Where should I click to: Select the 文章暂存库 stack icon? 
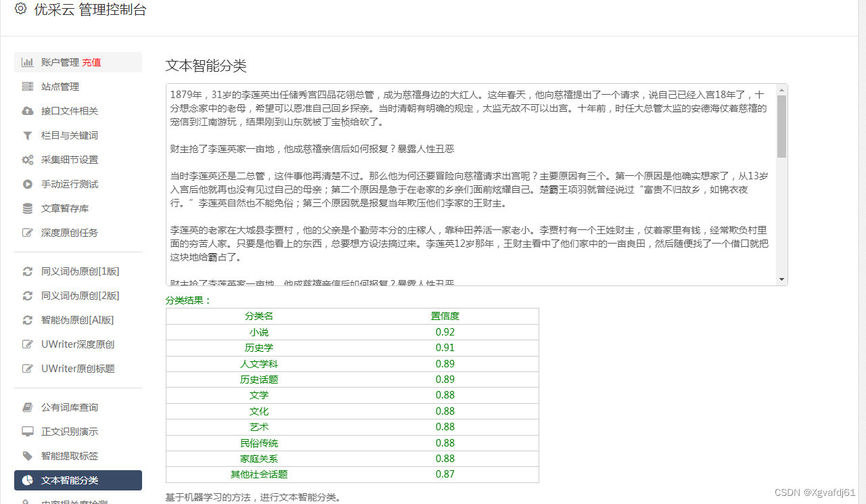tap(27, 208)
